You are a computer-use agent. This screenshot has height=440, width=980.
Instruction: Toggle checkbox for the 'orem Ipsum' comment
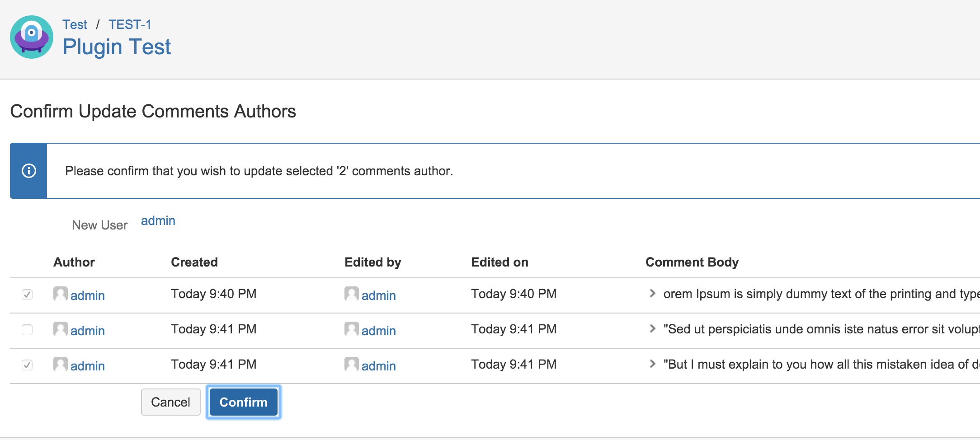point(27,295)
